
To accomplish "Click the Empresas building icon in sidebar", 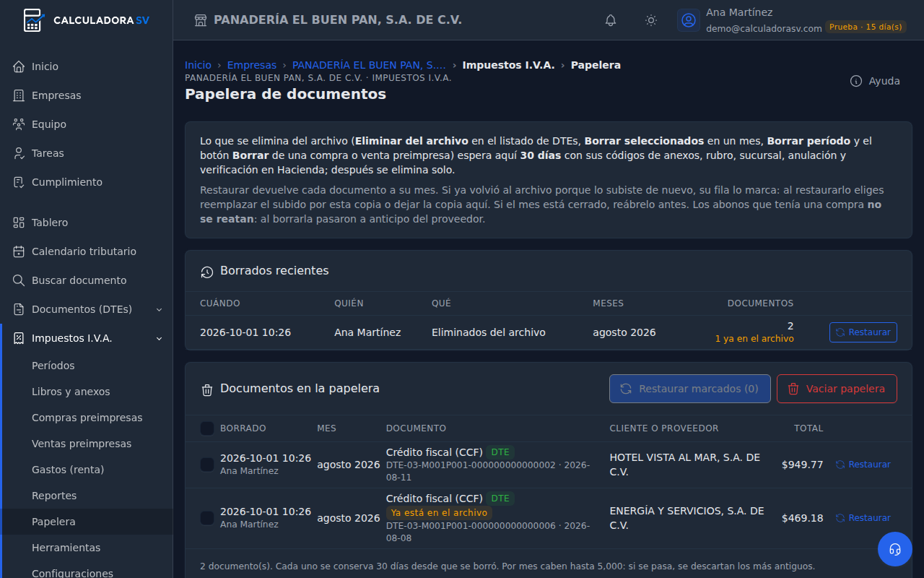I will click(19, 95).
